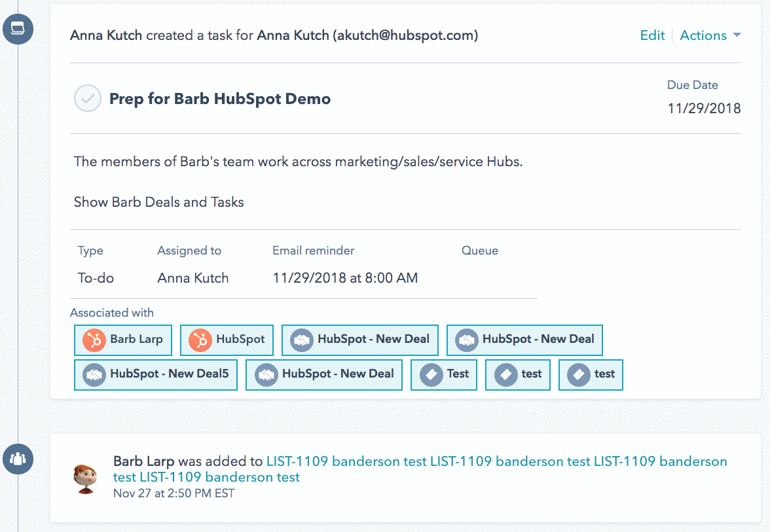
Task: Click the email reminder 11/29/2018 at 8:00 AM
Action: tap(345, 278)
